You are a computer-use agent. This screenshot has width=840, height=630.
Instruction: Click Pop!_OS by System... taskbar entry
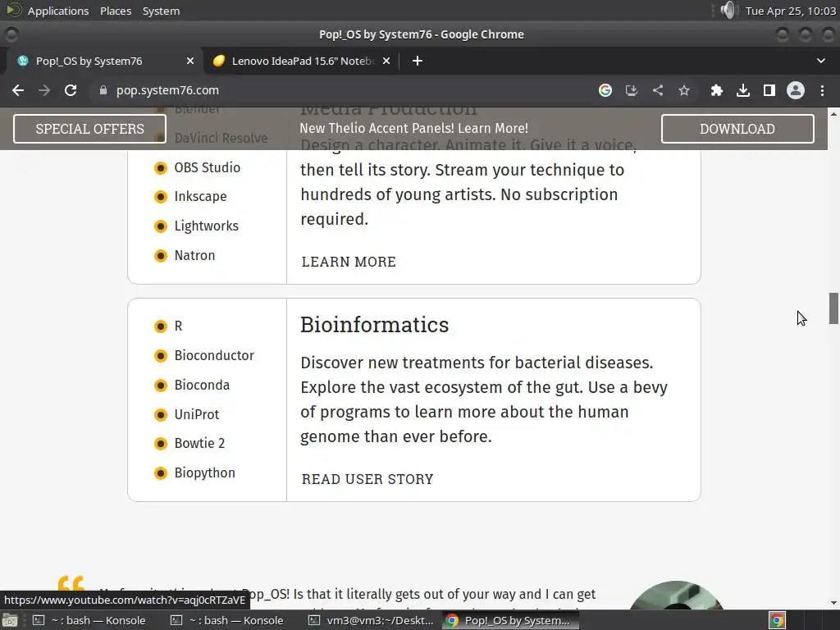tap(509, 620)
